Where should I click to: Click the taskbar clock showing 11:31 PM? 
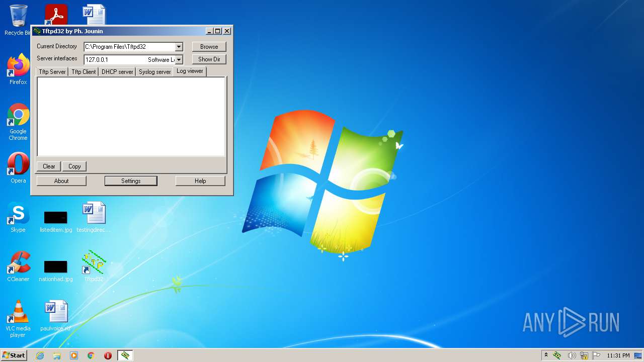[x=618, y=355]
